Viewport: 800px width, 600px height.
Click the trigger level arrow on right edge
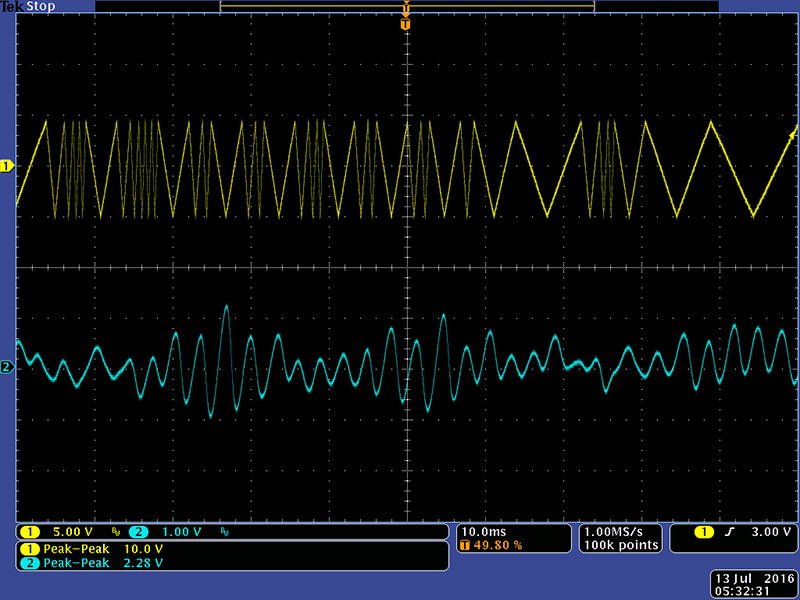[794, 133]
